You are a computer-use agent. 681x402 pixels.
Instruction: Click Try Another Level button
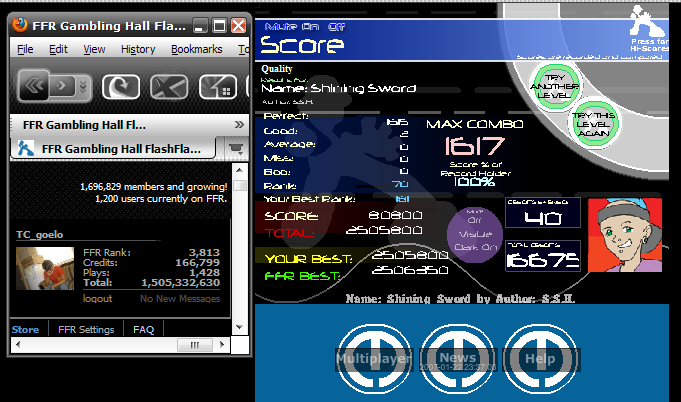click(x=555, y=86)
